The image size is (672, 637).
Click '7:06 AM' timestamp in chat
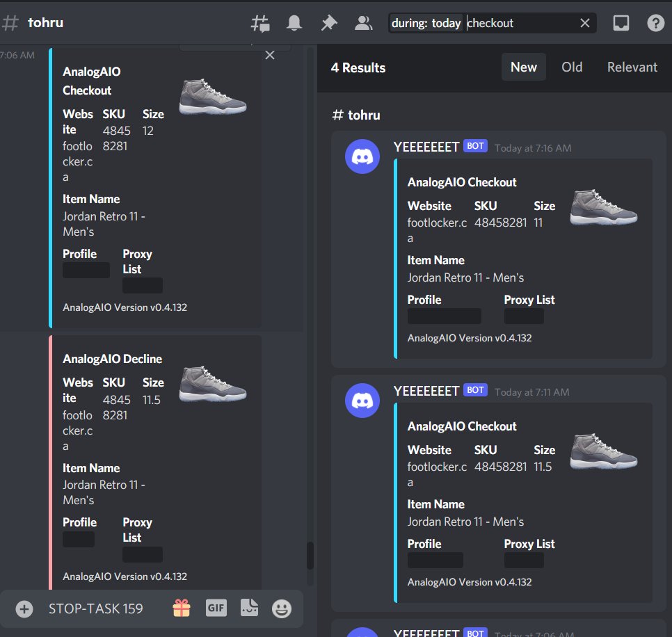[17, 55]
